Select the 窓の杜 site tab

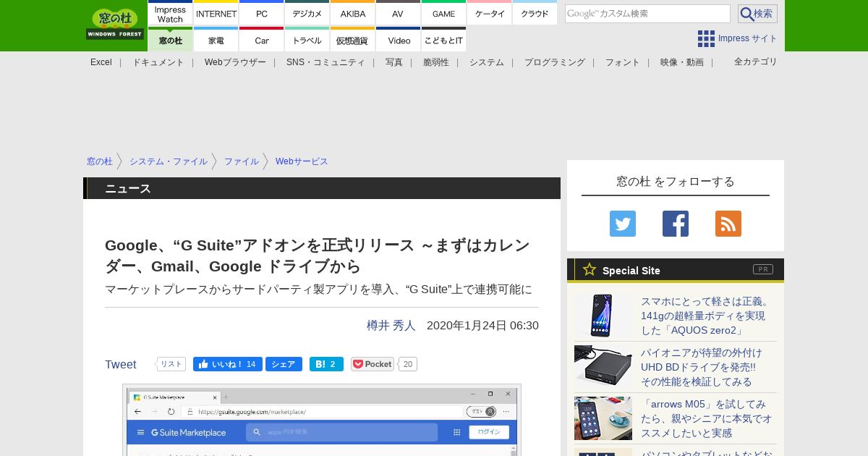pos(170,40)
